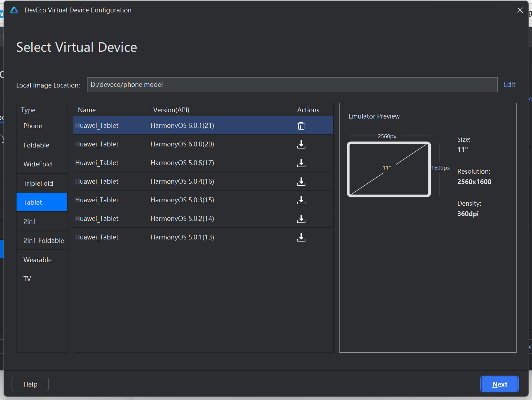Select the WideFold device type

[42, 164]
